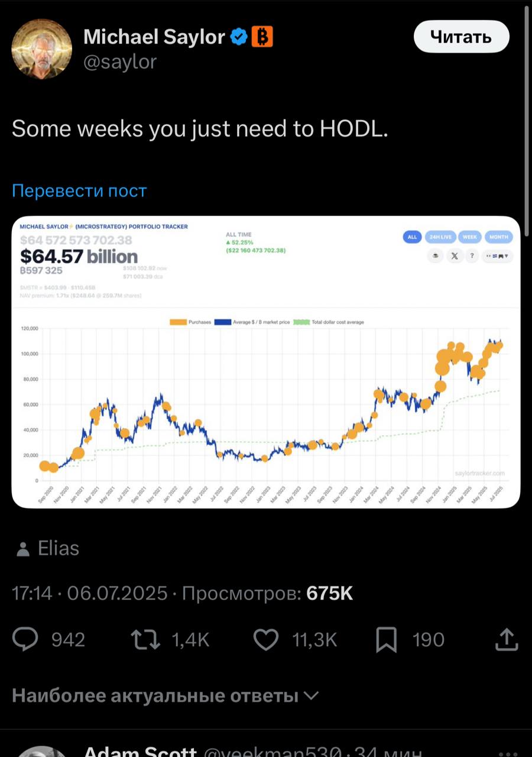This screenshot has height=757, width=532.
Task: Select ALL tab in the chart image
Action: click(x=412, y=237)
